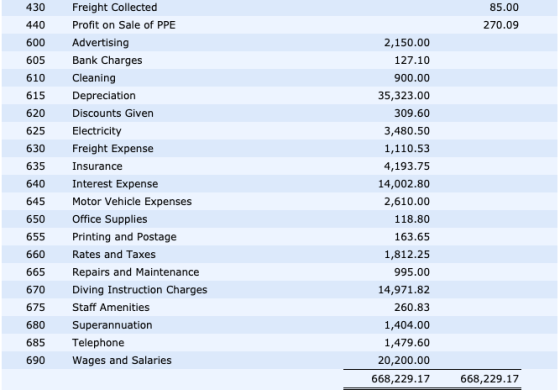Click Wages and Salaries amount 20,200.00
560x390 pixels.
404,360
